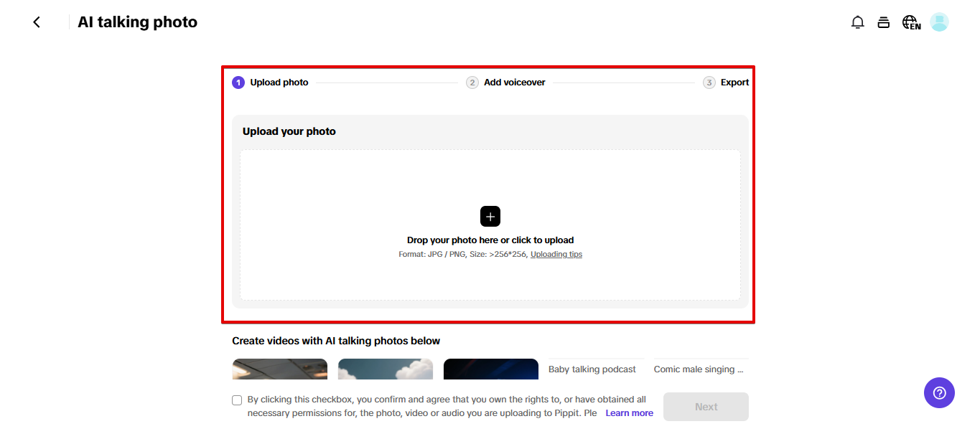Select the Baby talking podcast sample
Viewport: 980px width, 434px height.
pyautogui.click(x=591, y=369)
